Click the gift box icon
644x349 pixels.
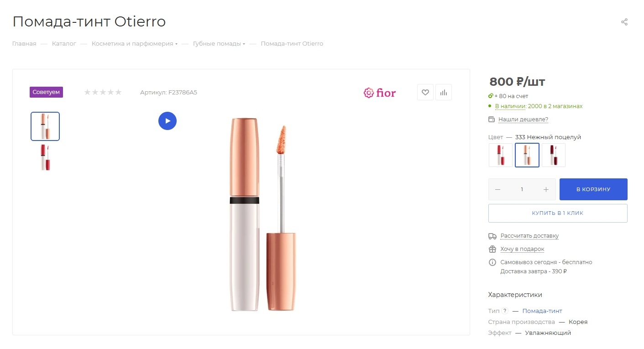[492, 249]
